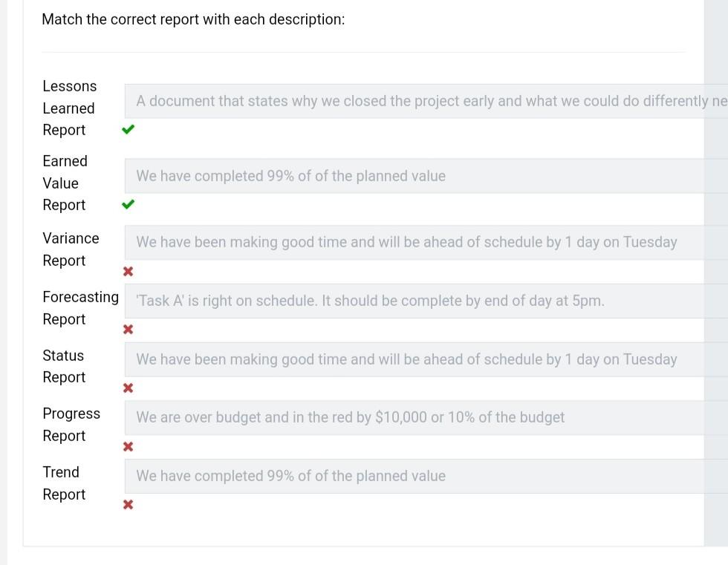Screen dimensions: 728x565
Task: Click the red X under Status Report
Action: pyautogui.click(x=128, y=388)
